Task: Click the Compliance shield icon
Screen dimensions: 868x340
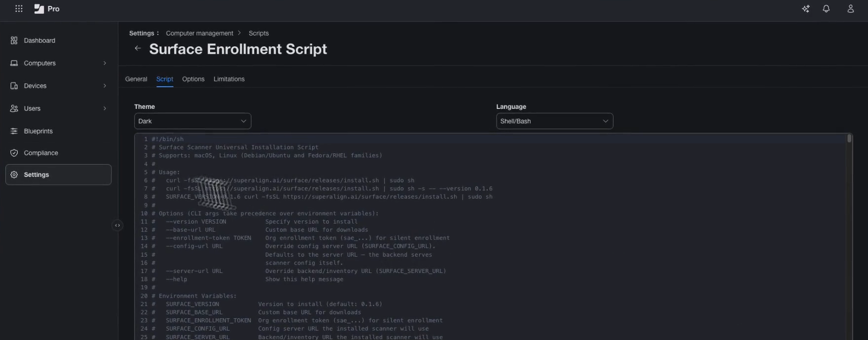Action: pyautogui.click(x=14, y=153)
